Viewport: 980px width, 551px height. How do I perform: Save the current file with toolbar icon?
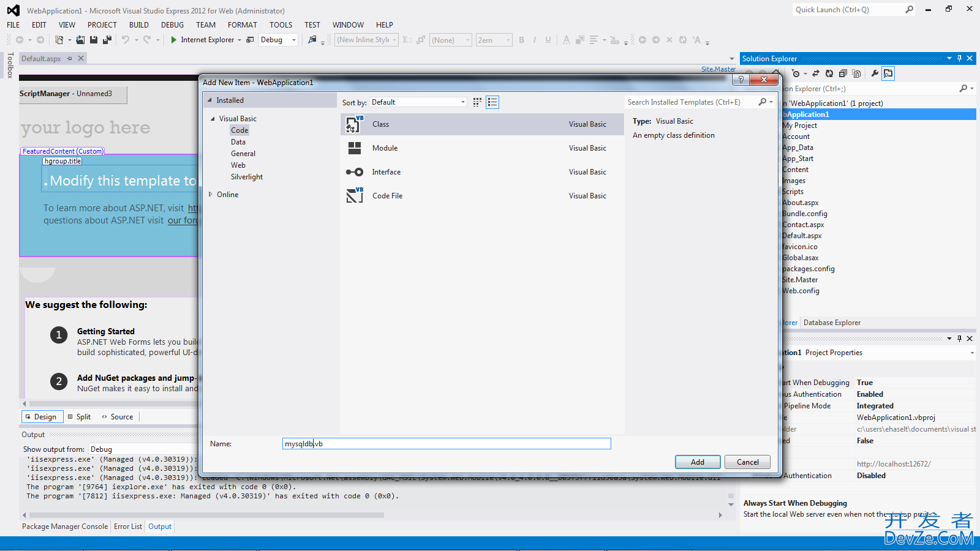[94, 40]
